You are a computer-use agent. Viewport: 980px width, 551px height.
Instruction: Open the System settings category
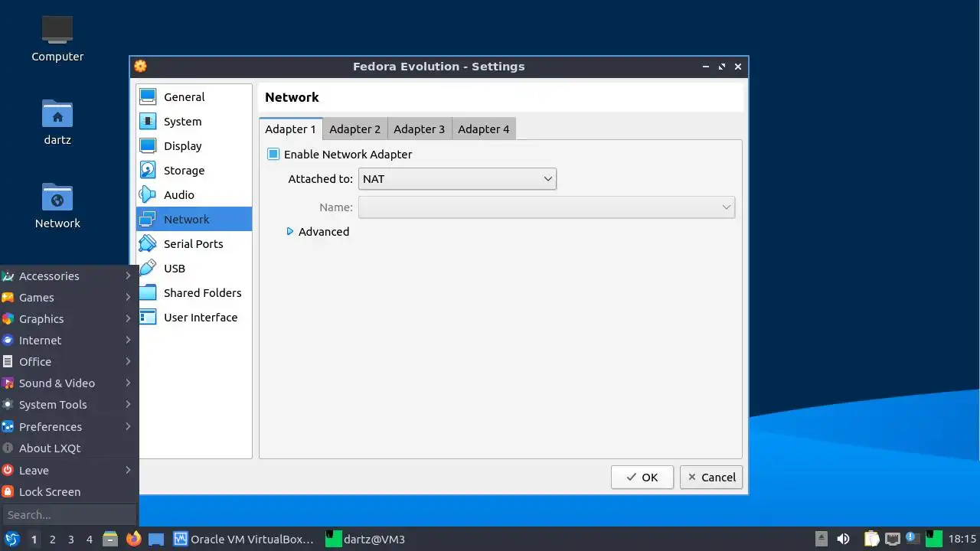point(194,122)
